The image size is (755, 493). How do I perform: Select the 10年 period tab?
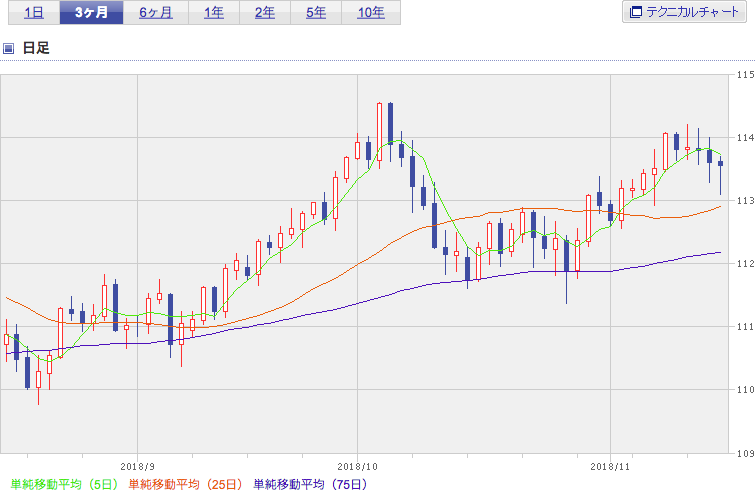point(371,13)
